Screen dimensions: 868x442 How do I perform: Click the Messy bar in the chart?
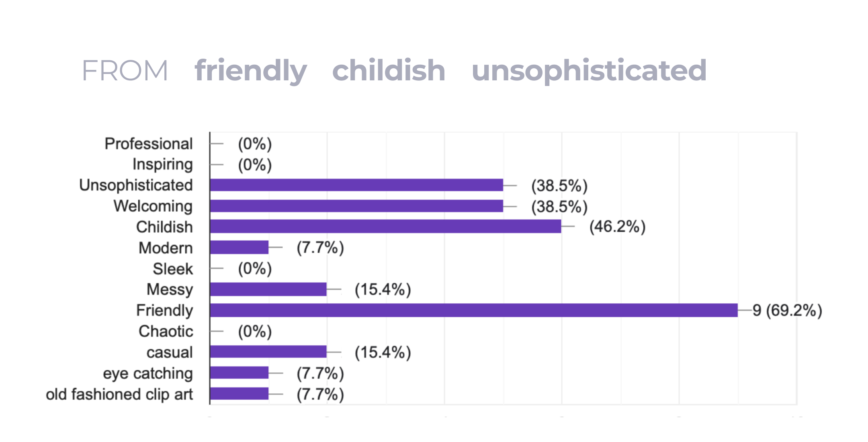(268, 289)
